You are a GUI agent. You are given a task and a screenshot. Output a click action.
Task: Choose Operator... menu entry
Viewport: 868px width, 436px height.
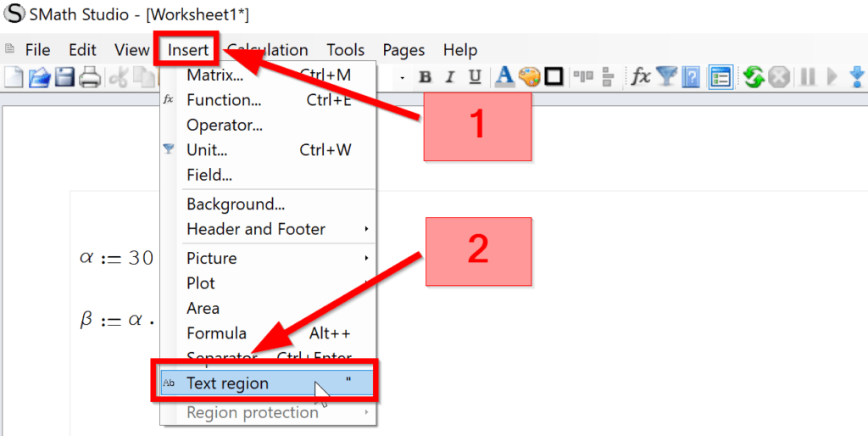pyautogui.click(x=269, y=126)
